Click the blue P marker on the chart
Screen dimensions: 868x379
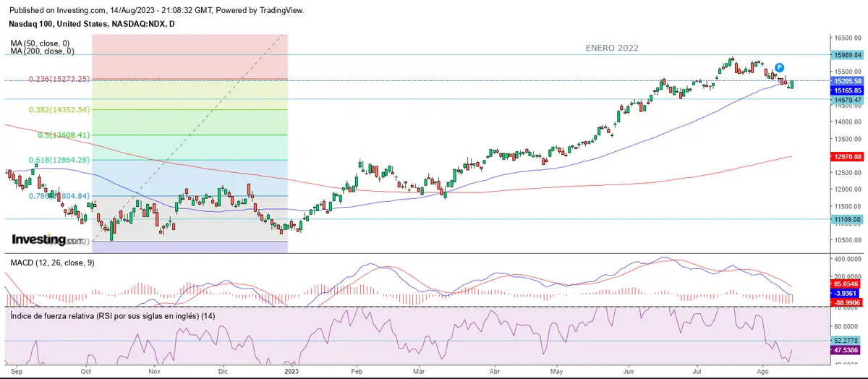[x=780, y=67]
